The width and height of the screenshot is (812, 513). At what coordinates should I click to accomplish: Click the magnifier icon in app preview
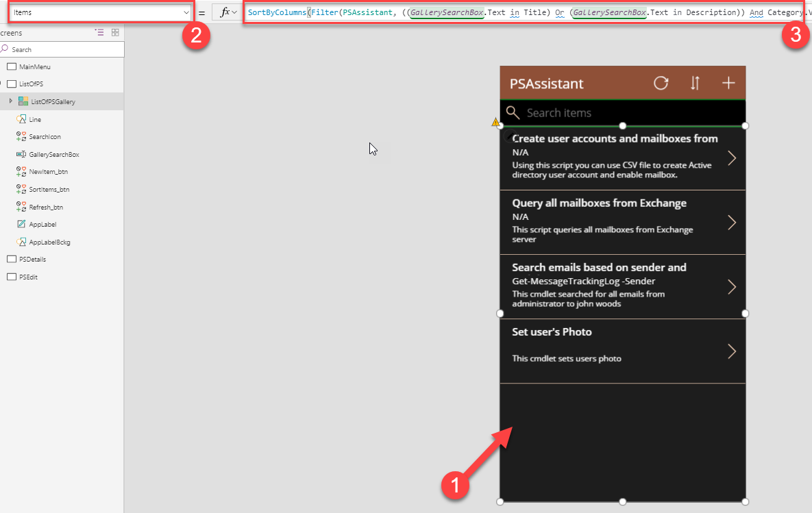click(x=513, y=113)
